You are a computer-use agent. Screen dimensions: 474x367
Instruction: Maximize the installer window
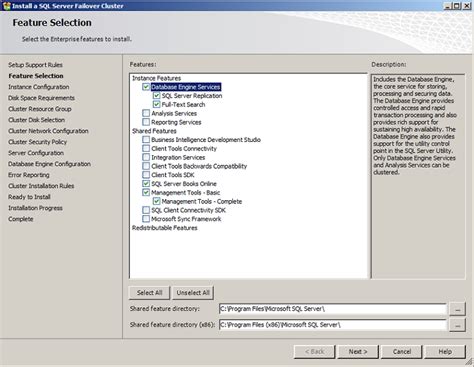click(457, 6)
